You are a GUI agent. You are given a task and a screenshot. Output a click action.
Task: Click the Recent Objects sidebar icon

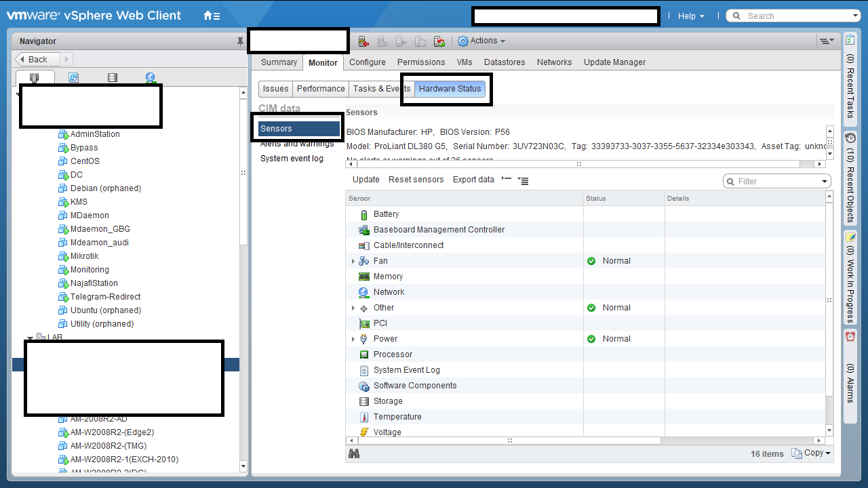pyautogui.click(x=850, y=138)
